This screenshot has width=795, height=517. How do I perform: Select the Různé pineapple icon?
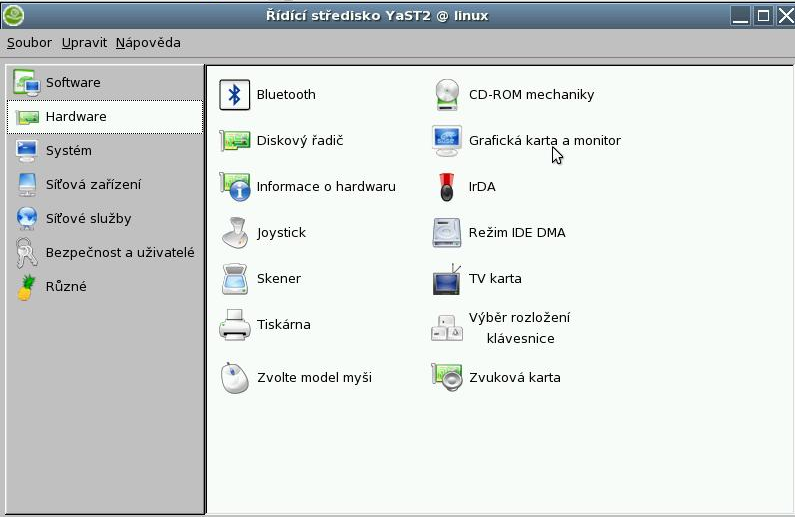(x=26, y=287)
